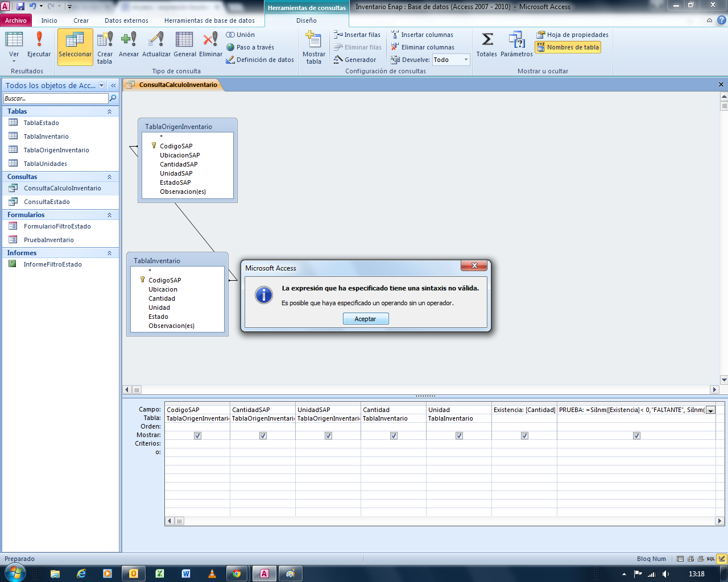Toggle Mostrar checkbox under Cantidad column
Screen dimensions: 728x582
(x=394, y=435)
